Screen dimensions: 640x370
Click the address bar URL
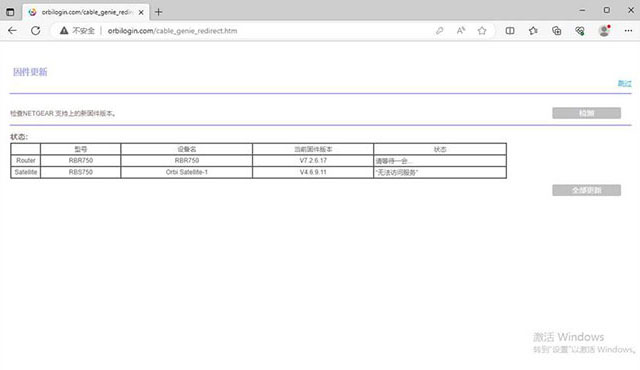coord(172,31)
